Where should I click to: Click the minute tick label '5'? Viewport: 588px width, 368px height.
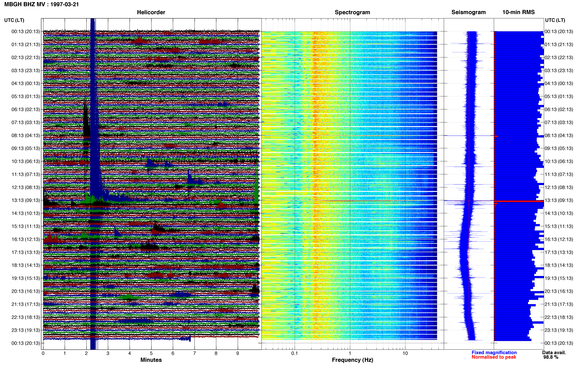(x=151, y=353)
